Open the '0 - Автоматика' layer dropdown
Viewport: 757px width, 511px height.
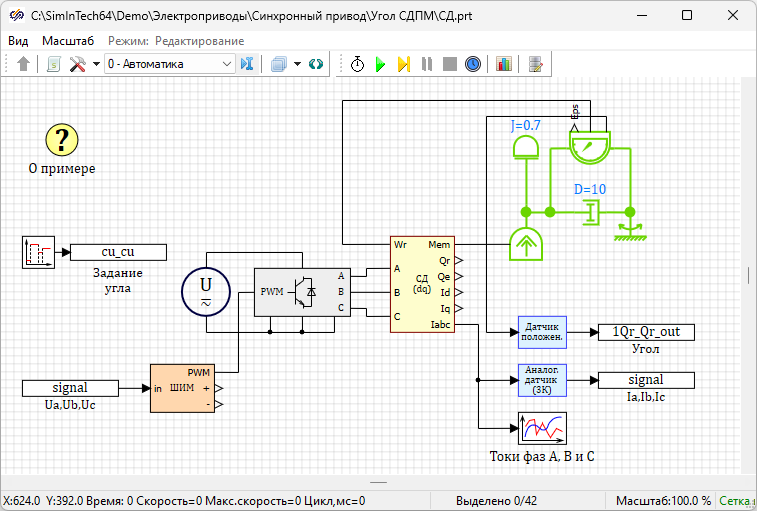[x=169, y=64]
